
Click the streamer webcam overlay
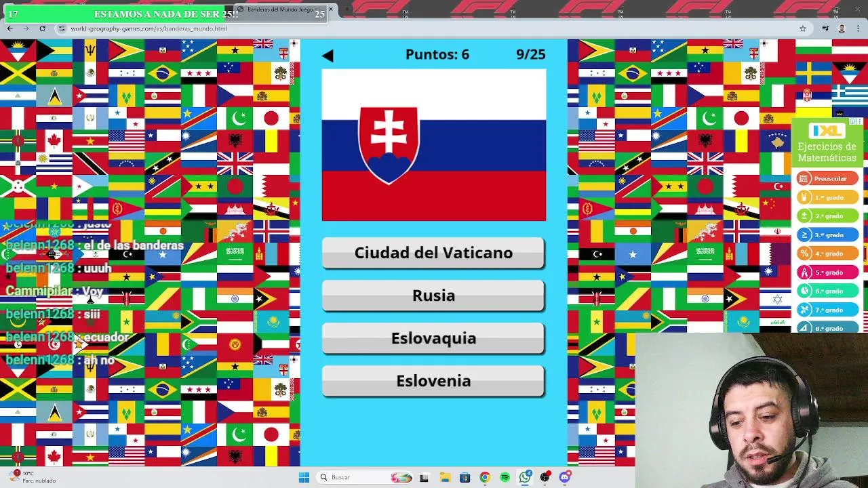click(x=751, y=410)
